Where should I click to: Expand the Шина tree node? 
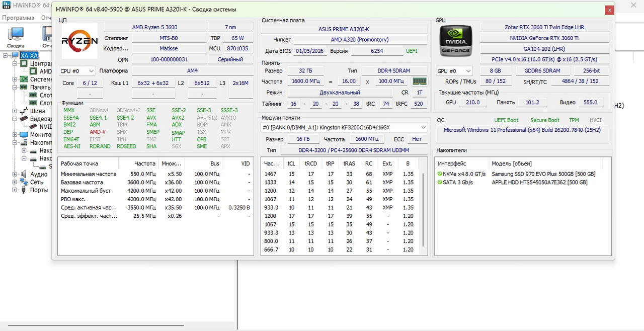coord(15,111)
